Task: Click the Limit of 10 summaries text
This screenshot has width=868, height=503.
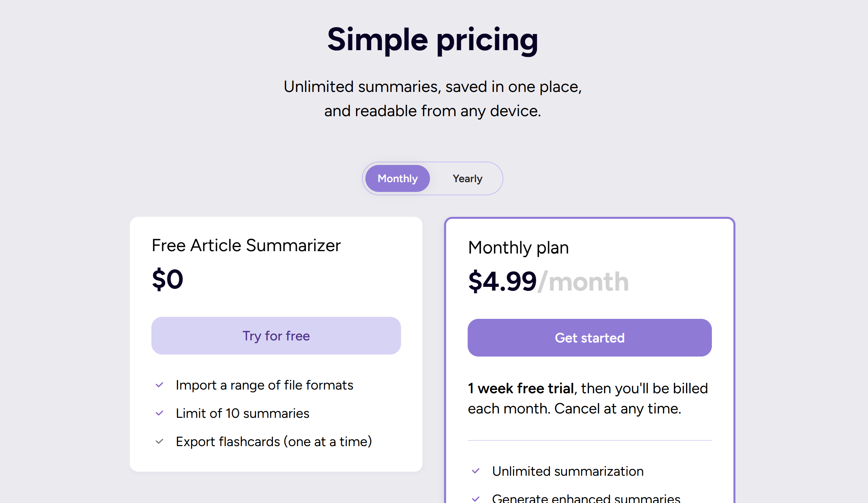Action: point(243,413)
